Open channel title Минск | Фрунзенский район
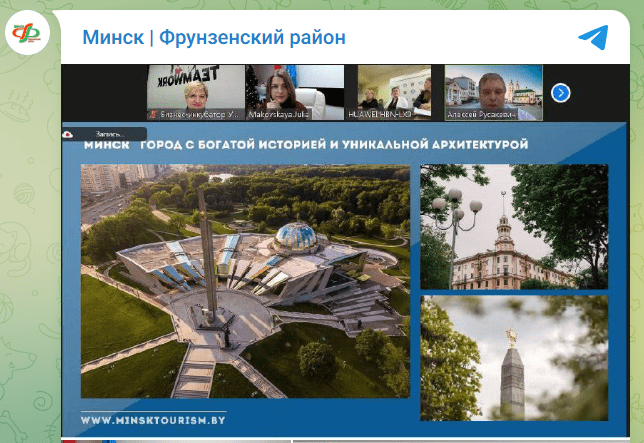 pyautogui.click(x=214, y=38)
